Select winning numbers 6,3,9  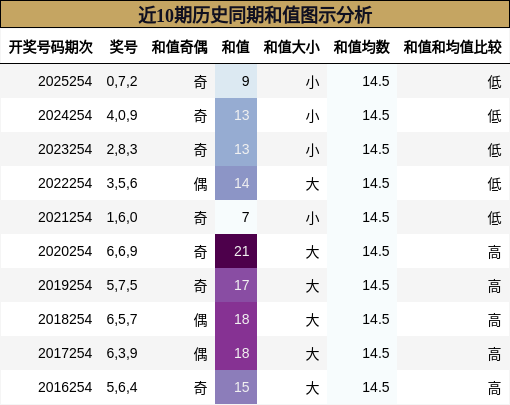tap(122, 354)
